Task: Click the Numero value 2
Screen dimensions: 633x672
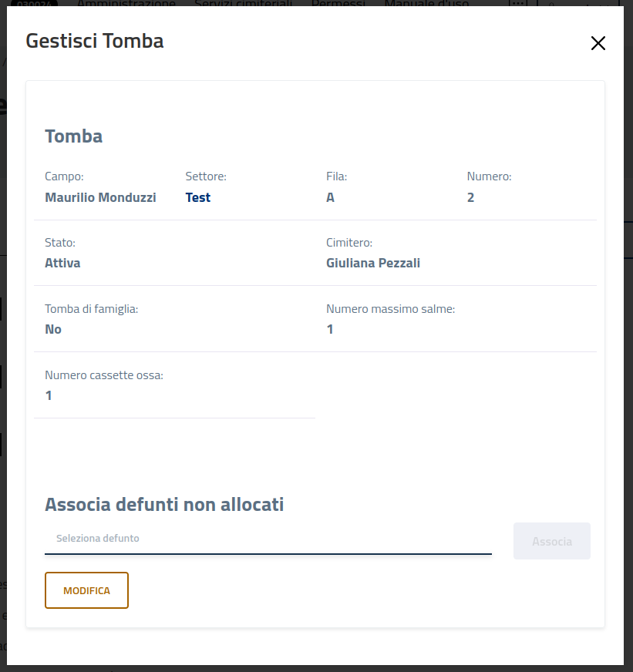Action: [470, 197]
